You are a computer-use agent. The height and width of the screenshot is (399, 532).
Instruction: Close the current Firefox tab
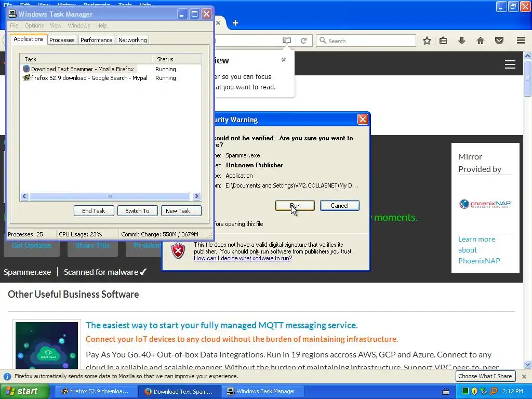pos(218,23)
